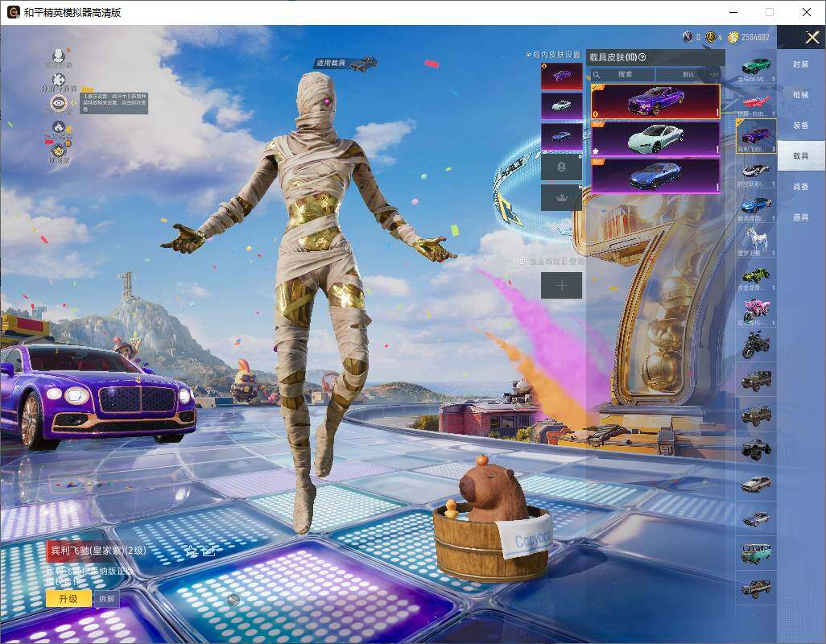
Task: Switch to the 战备 tab
Action: tap(801, 187)
